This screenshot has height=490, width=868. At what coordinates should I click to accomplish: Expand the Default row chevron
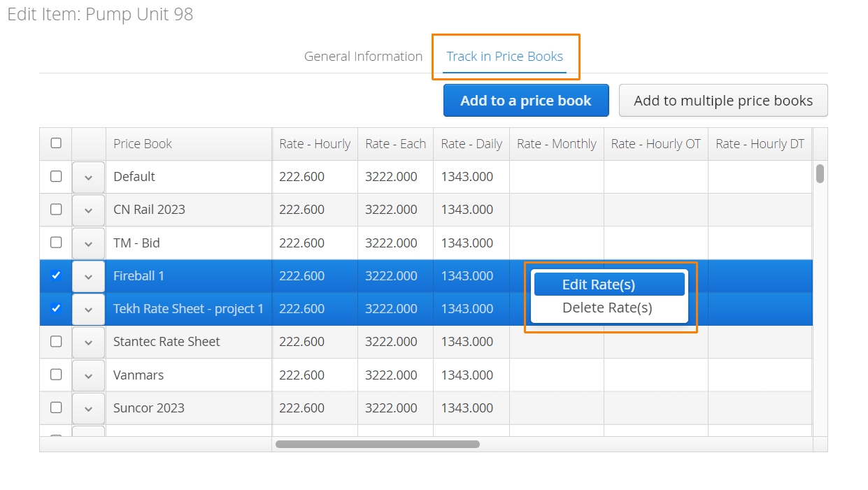point(88,178)
